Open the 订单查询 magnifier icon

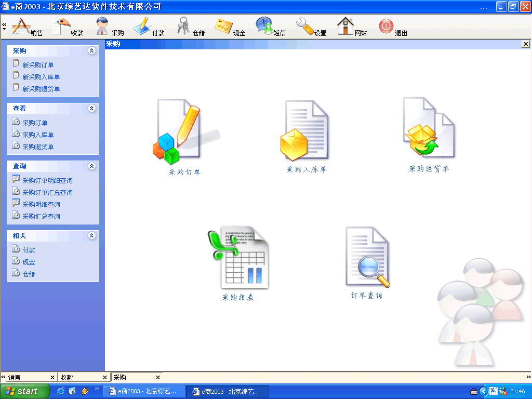coord(367,257)
